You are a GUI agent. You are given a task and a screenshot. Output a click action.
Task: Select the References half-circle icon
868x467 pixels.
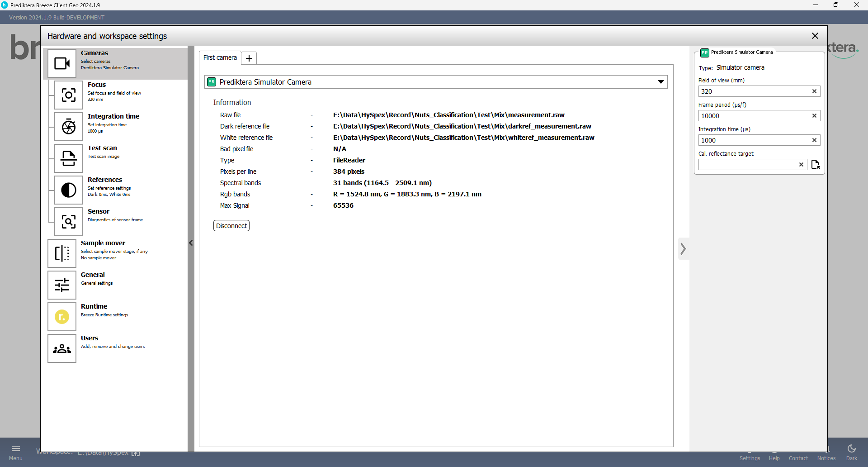coord(69,190)
